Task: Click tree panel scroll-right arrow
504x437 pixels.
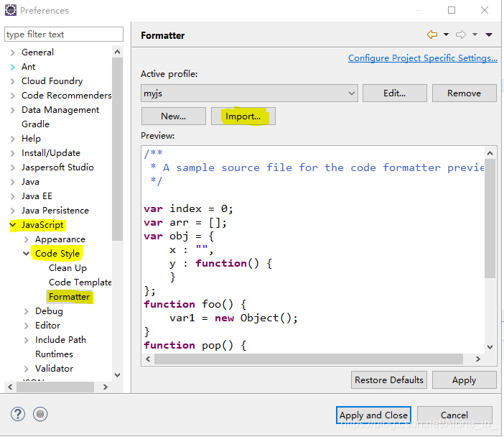Action: pos(106,387)
